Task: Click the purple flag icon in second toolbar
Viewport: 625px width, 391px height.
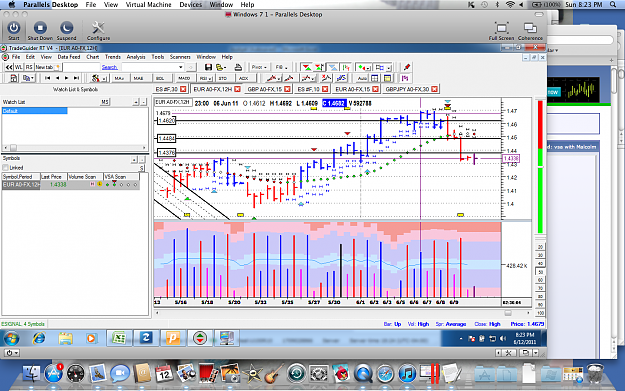Action: point(405,78)
